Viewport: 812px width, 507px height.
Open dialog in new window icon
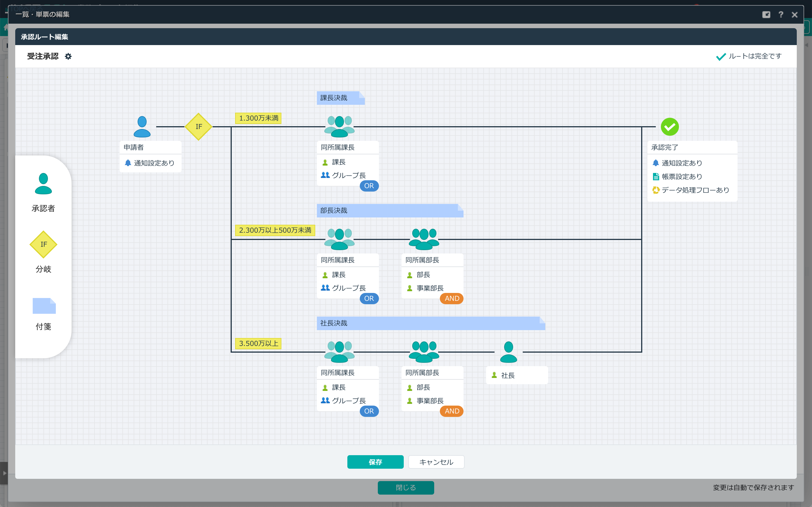[x=766, y=14]
